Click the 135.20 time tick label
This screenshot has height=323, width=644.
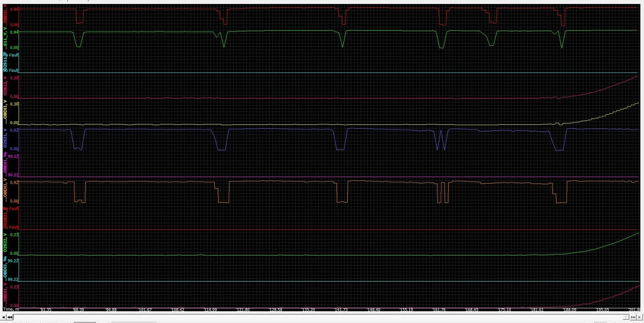pos(308,310)
